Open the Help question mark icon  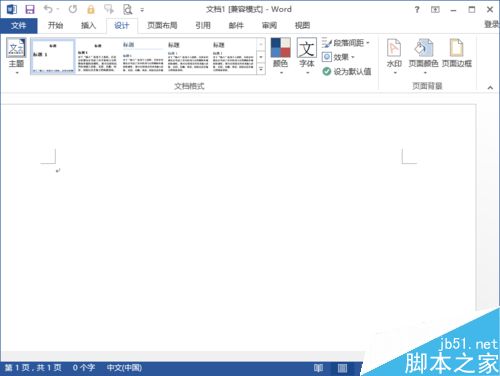point(417,10)
